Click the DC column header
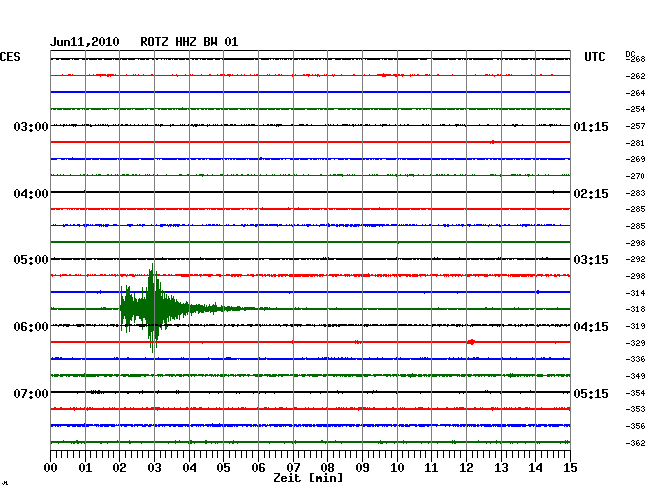This screenshot has height=494, width=650. pyautogui.click(x=630, y=54)
